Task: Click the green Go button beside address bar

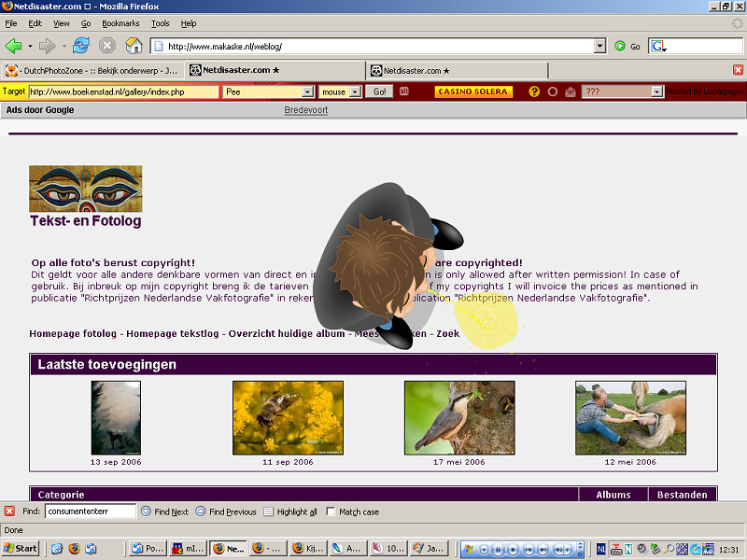Action: 620,46
